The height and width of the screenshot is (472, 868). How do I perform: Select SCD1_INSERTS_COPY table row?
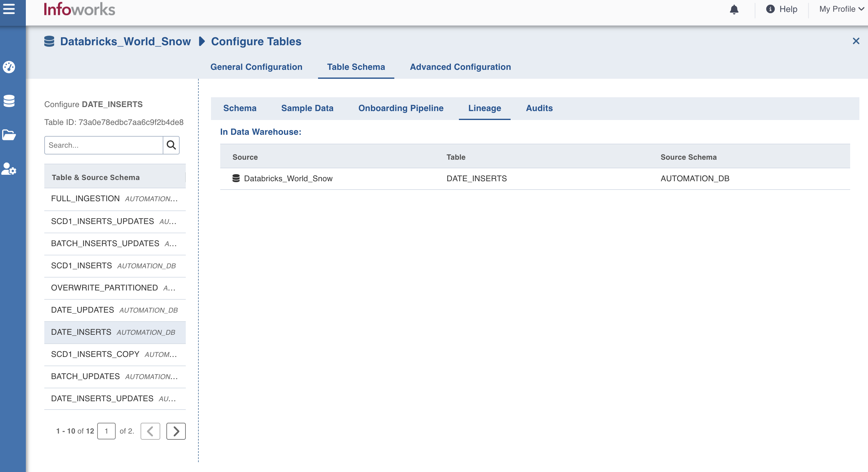[x=115, y=354]
